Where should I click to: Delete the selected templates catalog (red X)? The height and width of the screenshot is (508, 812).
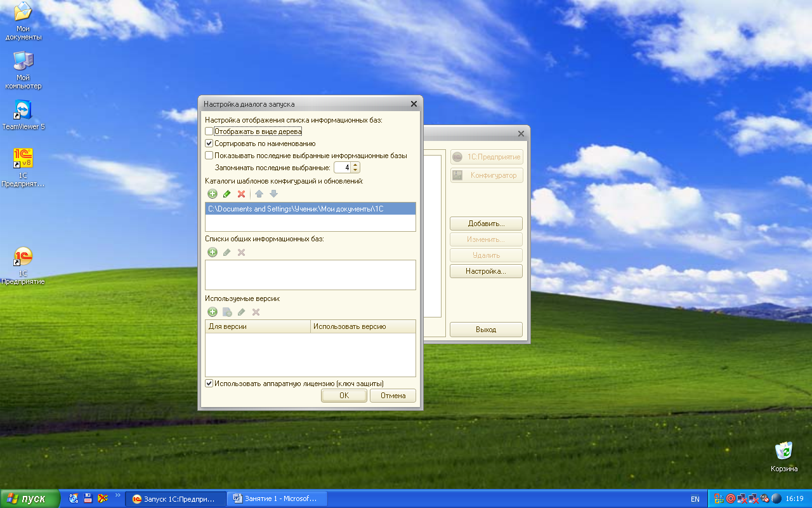[x=241, y=194]
